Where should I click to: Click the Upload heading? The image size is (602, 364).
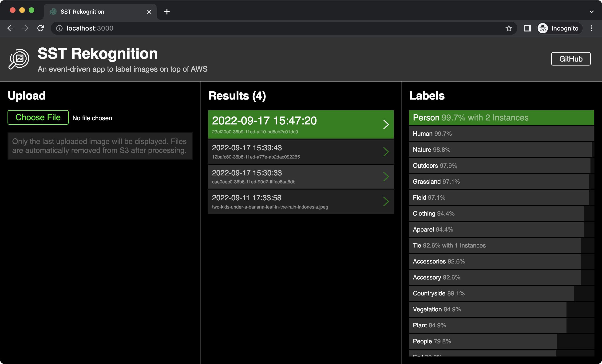(27, 96)
